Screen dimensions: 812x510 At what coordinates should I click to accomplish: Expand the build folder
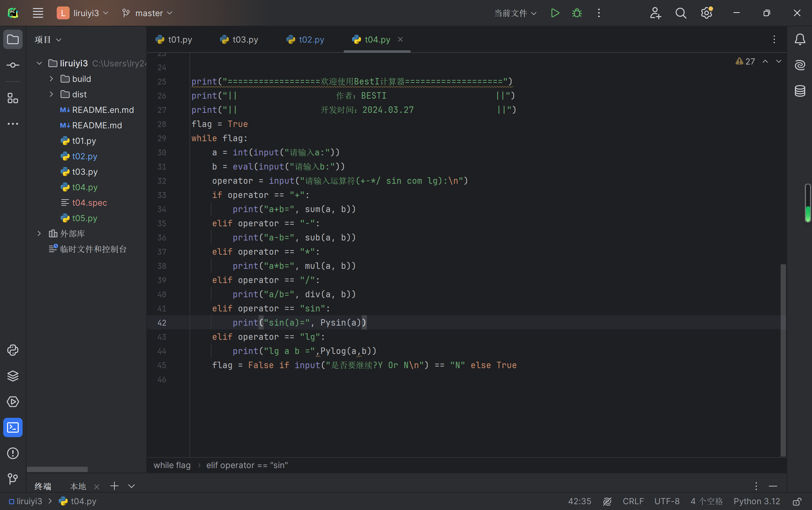coord(51,79)
